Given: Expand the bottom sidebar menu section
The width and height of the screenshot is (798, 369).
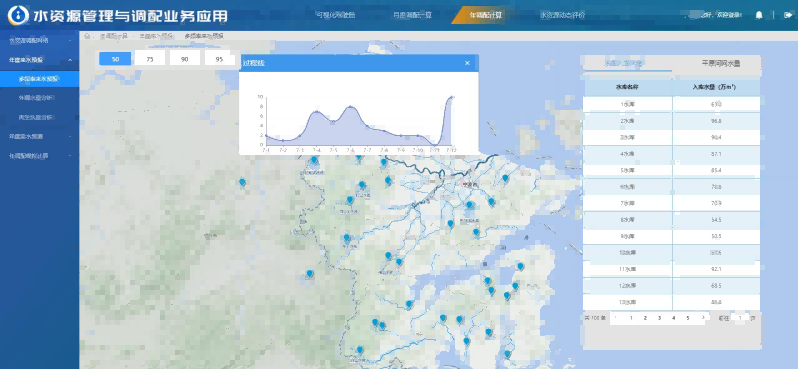Looking at the screenshot, I should tap(70, 156).
